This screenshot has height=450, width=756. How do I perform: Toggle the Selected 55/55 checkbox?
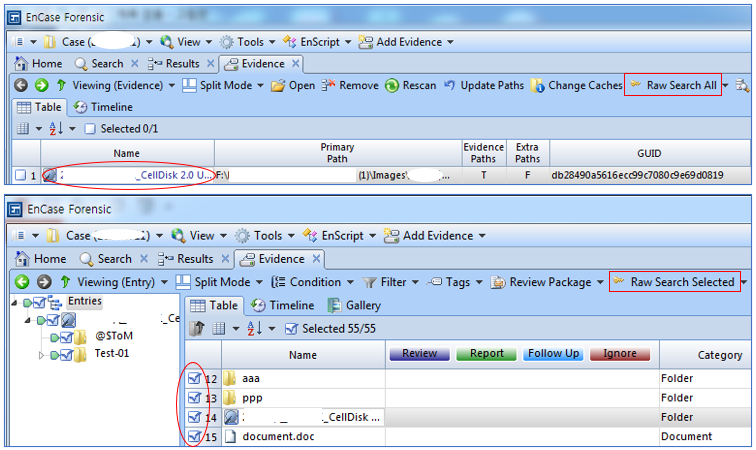(x=291, y=329)
